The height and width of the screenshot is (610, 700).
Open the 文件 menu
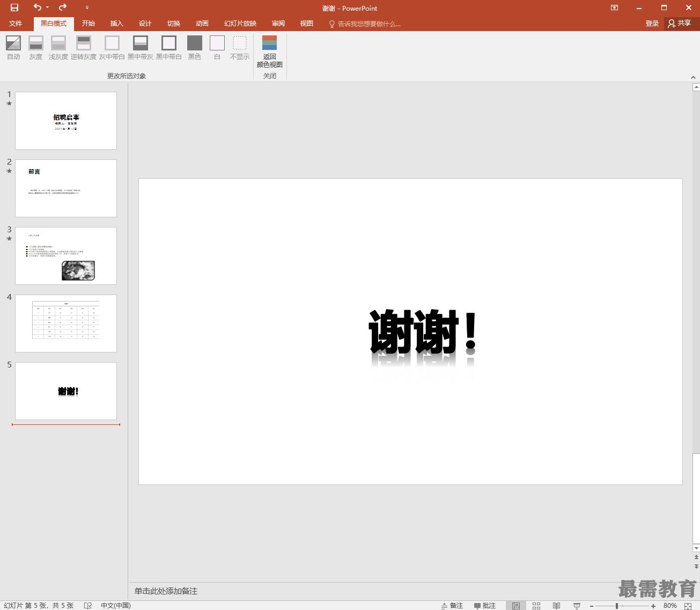click(x=16, y=24)
